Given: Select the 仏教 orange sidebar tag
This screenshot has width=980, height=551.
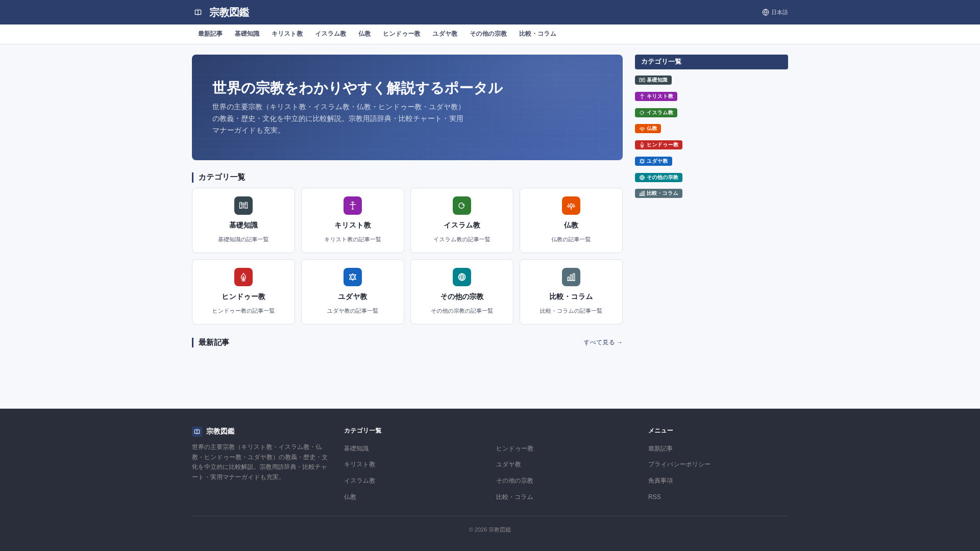Looking at the screenshot, I should coord(648,129).
